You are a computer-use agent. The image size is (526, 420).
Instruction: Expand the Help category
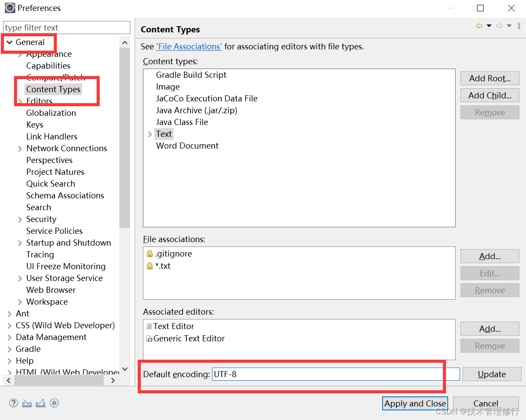tap(10, 361)
